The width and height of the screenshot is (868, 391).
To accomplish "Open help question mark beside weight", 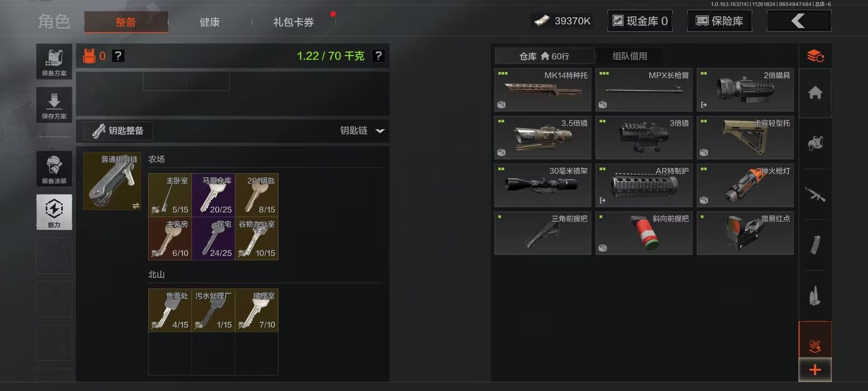I will tap(378, 56).
